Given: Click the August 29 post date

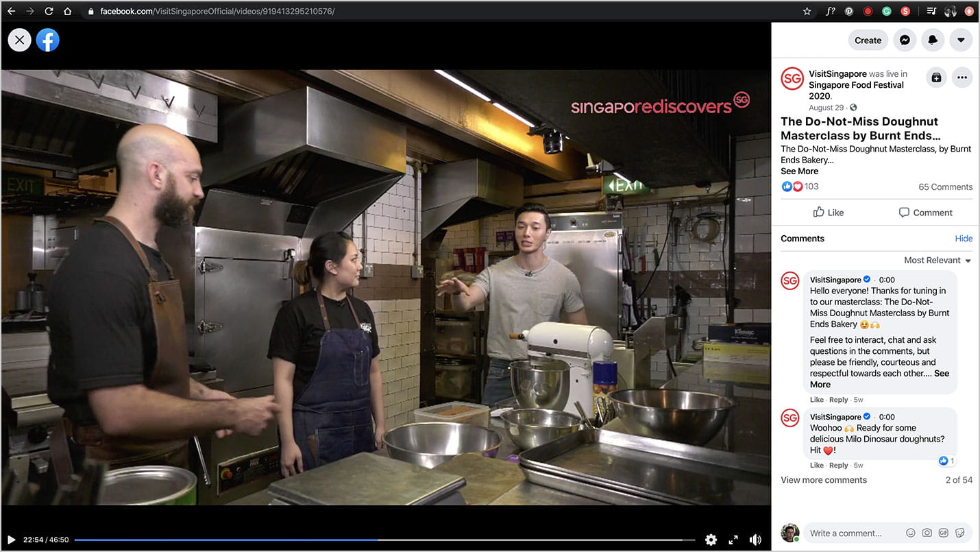Looking at the screenshot, I should click(x=826, y=108).
